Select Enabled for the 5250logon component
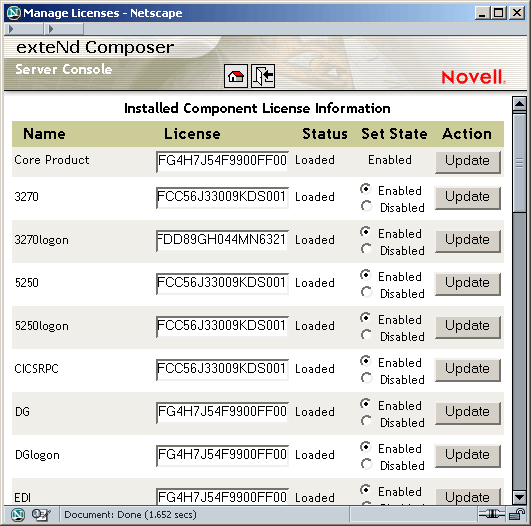This screenshot has height=526, width=531. click(x=366, y=318)
